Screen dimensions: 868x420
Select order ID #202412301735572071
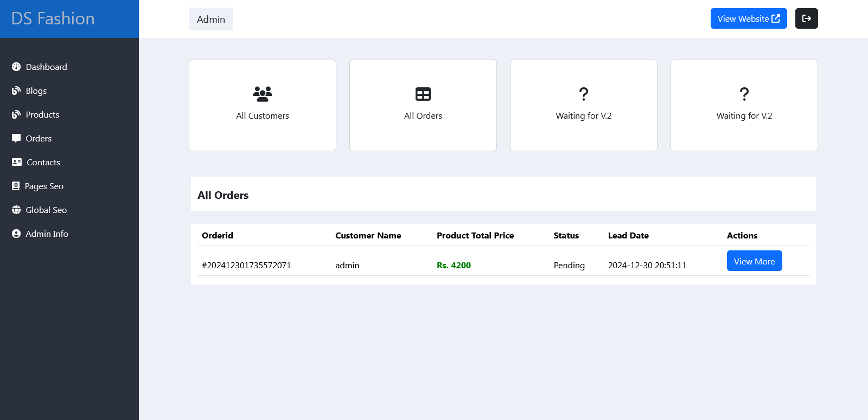tap(246, 265)
